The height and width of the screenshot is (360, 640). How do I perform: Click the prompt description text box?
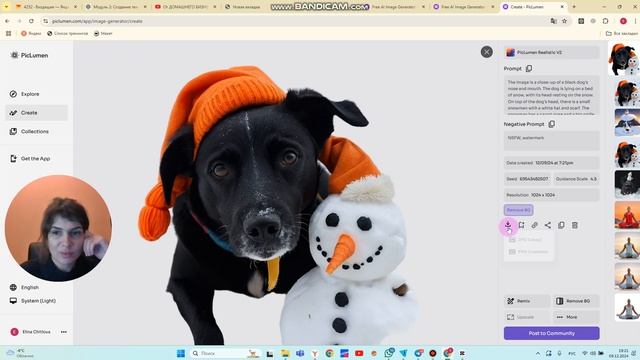click(x=551, y=95)
